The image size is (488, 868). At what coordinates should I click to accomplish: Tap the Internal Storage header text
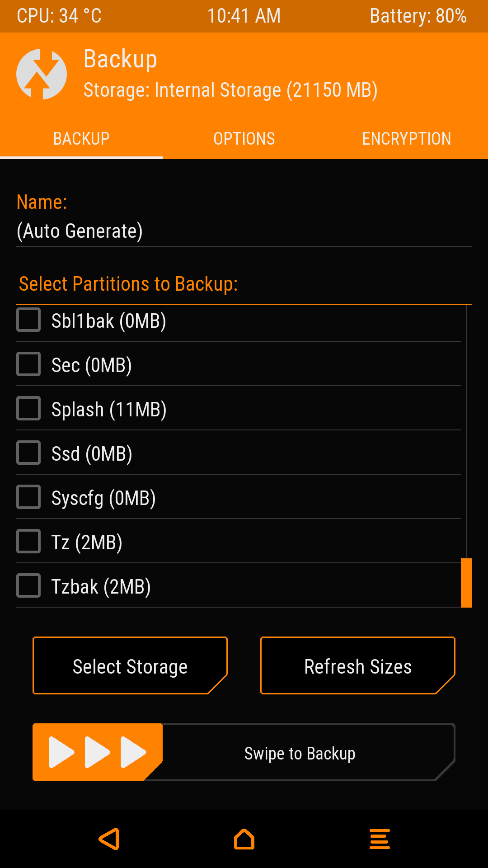(230, 90)
